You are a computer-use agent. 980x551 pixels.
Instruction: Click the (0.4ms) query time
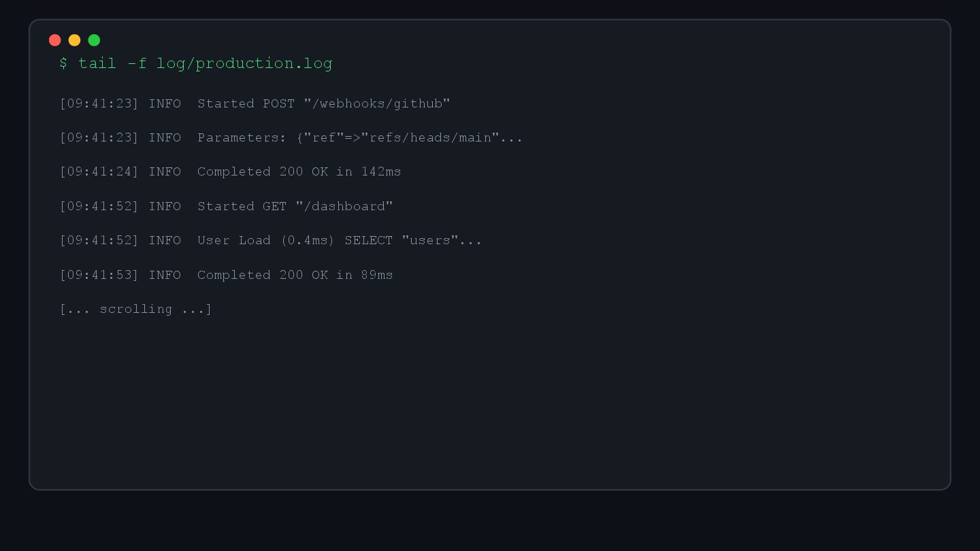pos(308,241)
